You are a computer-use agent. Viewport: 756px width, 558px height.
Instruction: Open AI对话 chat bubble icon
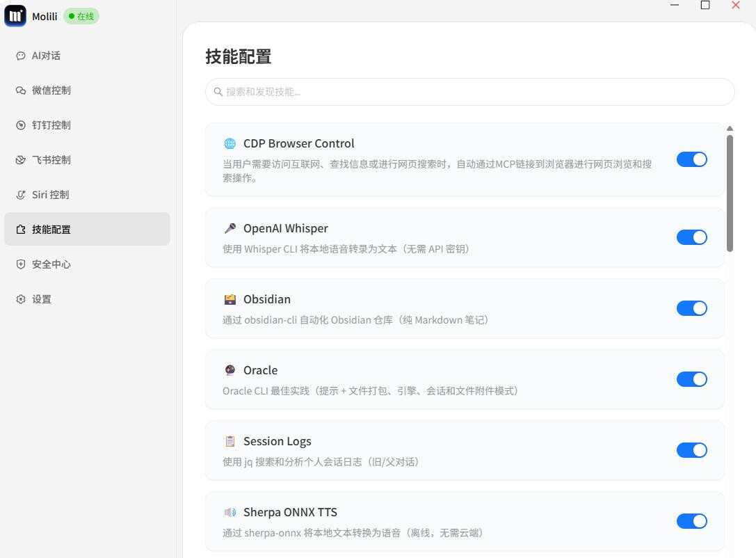click(21, 56)
